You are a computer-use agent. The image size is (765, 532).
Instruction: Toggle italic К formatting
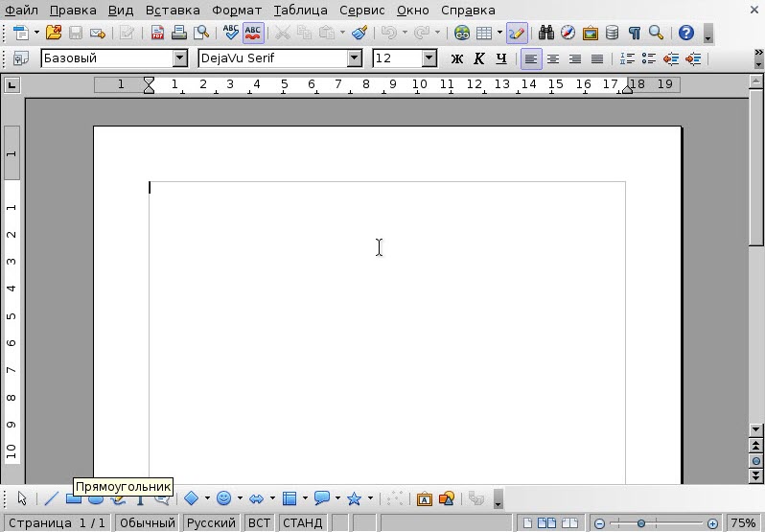click(x=479, y=59)
